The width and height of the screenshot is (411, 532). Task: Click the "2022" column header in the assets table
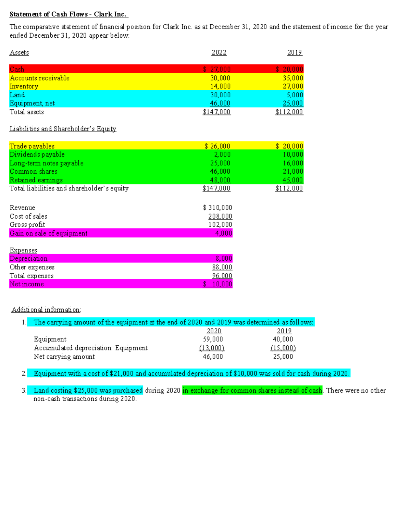point(219,52)
